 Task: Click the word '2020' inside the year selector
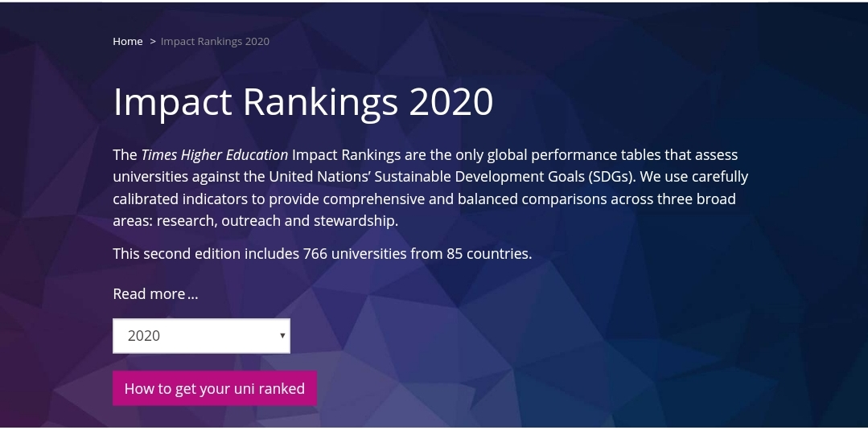pyautogui.click(x=144, y=336)
